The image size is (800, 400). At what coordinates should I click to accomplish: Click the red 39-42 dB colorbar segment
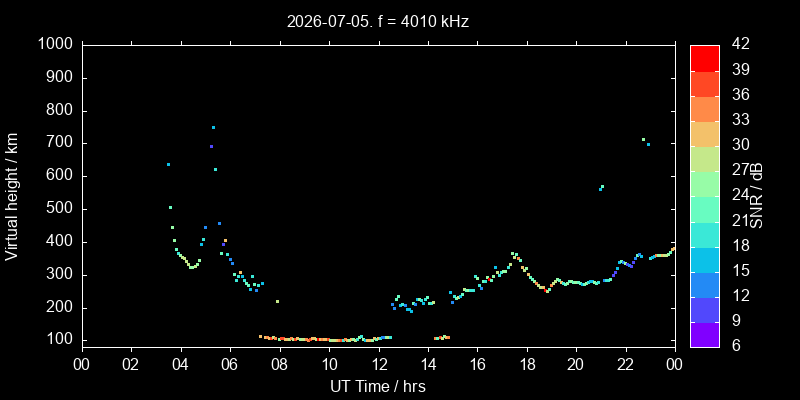(x=705, y=58)
